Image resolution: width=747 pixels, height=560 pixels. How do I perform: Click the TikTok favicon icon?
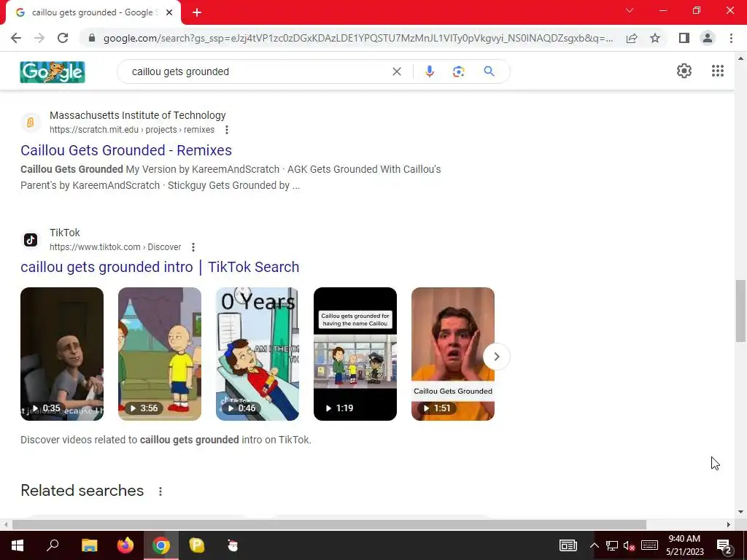click(31, 239)
